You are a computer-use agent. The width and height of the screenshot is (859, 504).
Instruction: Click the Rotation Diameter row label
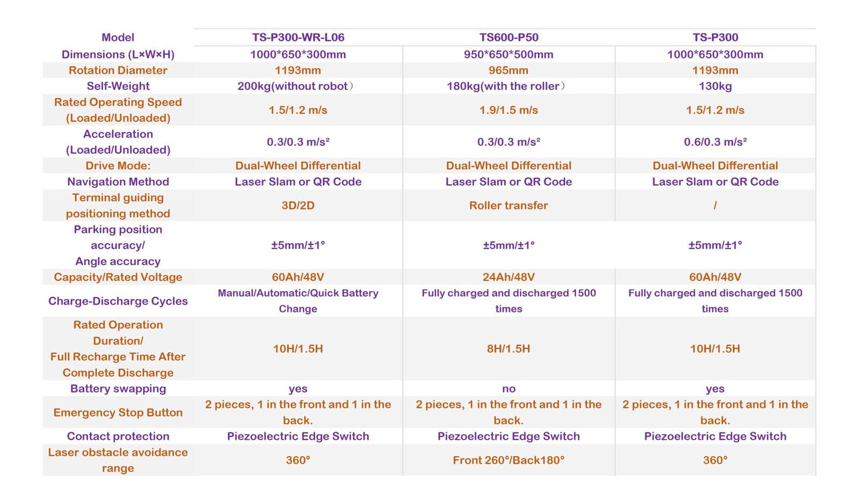coord(118,70)
